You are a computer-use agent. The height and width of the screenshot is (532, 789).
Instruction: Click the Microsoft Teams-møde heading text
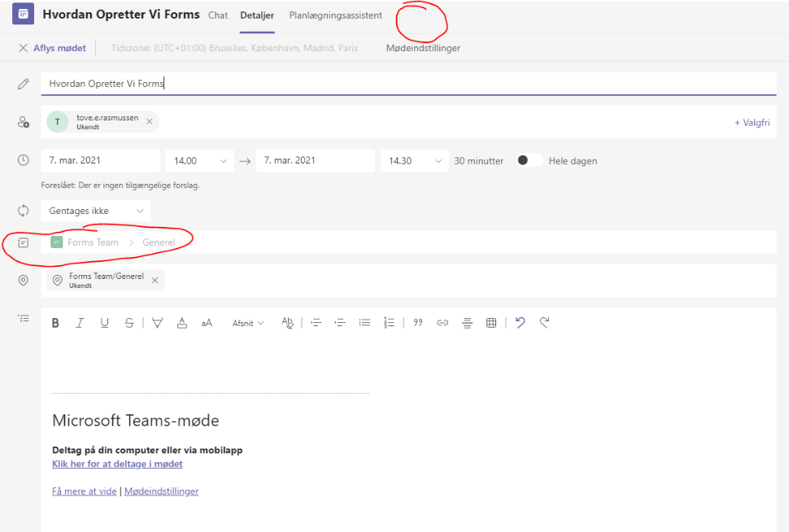136,421
